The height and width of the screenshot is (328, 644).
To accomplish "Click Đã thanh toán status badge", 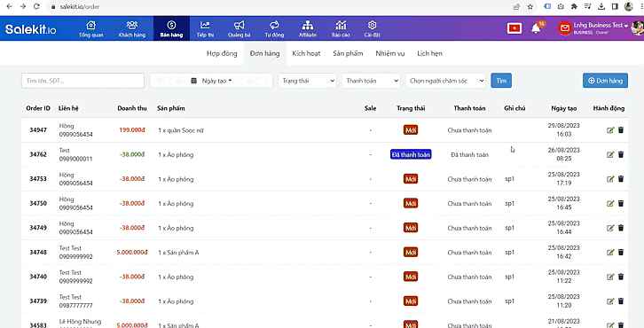I will (x=411, y=154).
